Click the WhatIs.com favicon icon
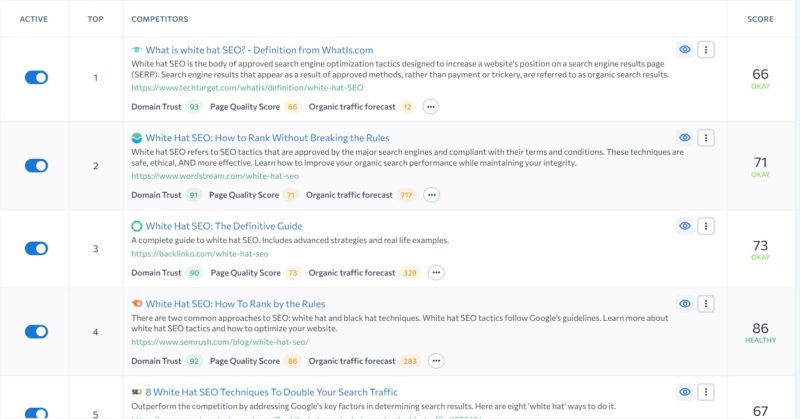 (136, 50)
